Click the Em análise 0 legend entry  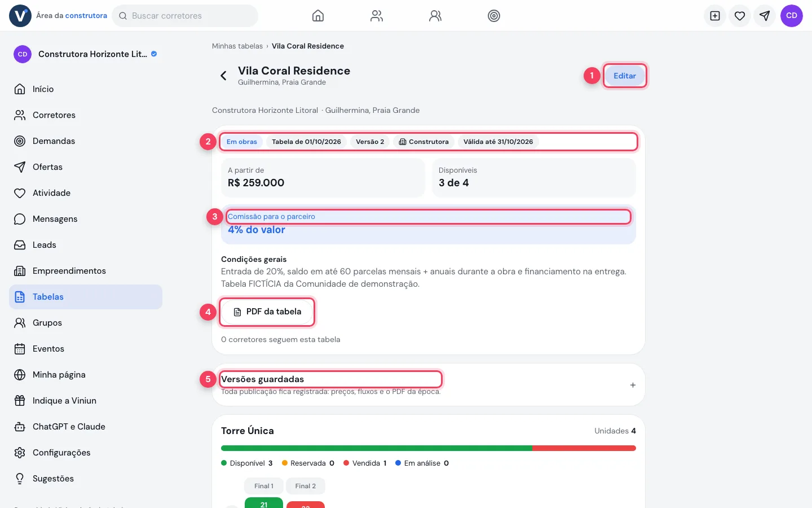pyautogui.click(x=422, y=463)
